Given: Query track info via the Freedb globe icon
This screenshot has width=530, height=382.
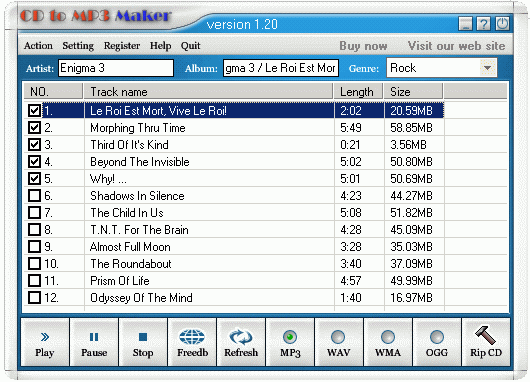Looking at the screenshot, I should 192,342.
